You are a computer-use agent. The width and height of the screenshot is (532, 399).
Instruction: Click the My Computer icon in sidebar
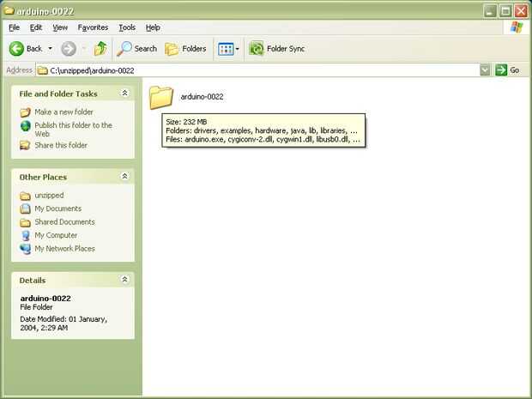coord(26,235)
